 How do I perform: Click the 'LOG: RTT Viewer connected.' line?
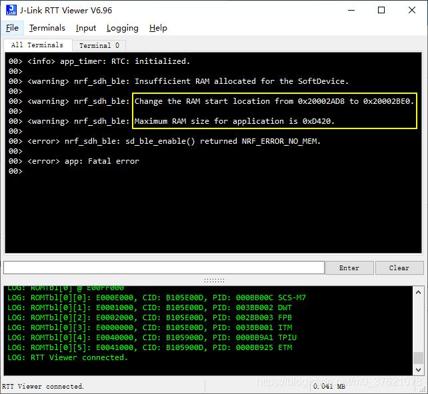[68, 357]
